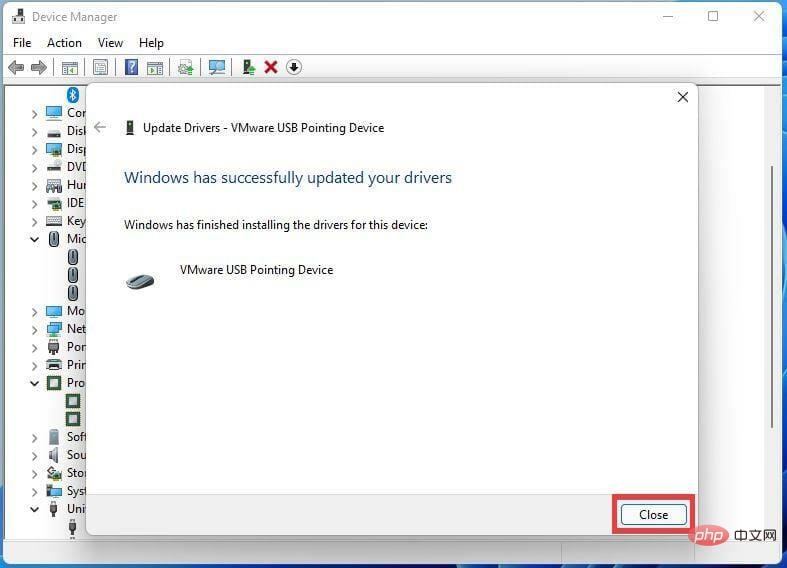Expand the Disk drives node chevron
Viewport: 787px width, 568px height.
pos(34,132)
